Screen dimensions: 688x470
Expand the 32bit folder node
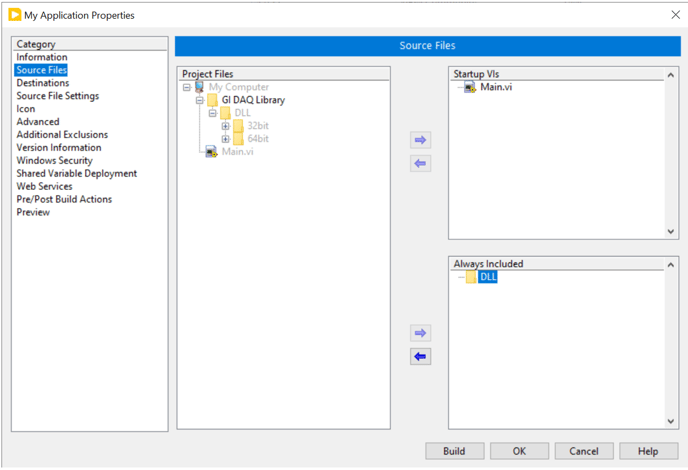[x=226, y=126]
